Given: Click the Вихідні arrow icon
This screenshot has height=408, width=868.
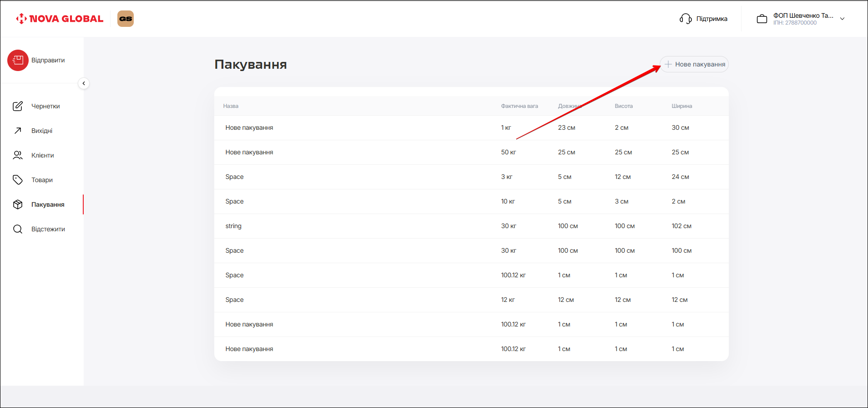Looking at the screenshot, I should pyautogui.click(x=18, y=131).
